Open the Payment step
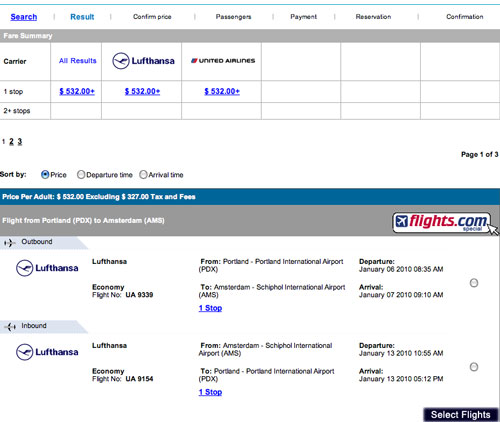Screen dimensions: 500x422 (303, 17)
